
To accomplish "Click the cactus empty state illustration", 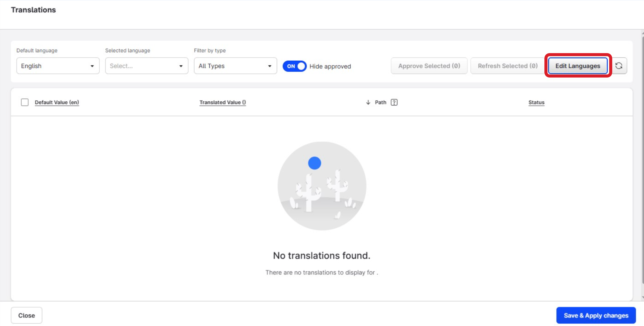I will tap(322, 186).
